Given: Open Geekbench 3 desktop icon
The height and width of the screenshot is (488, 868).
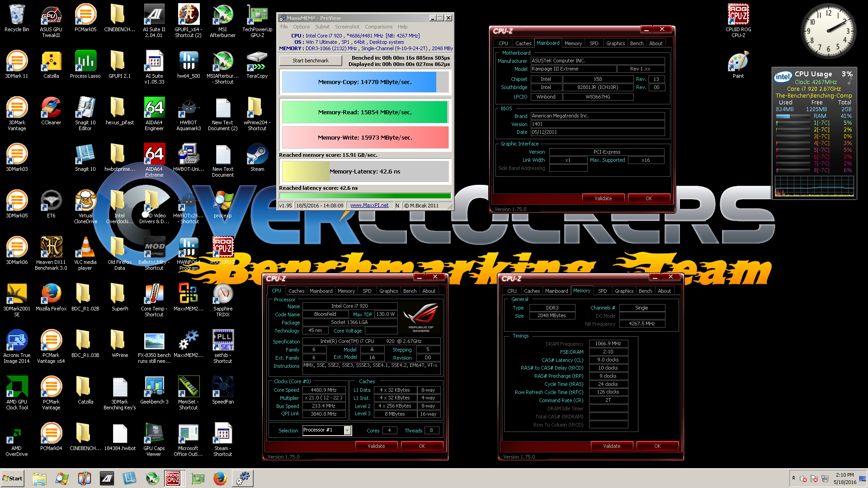Looking at the screenshot, I should 154,390.
